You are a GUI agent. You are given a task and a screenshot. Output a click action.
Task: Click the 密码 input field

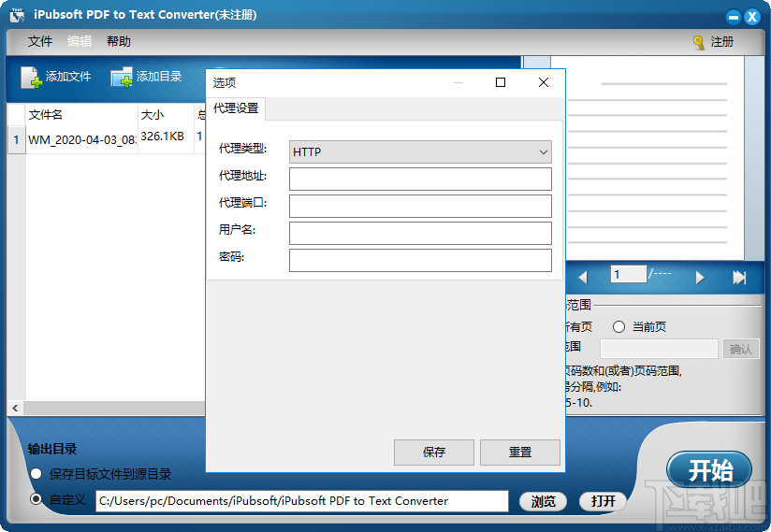click(x=420, y=260)
